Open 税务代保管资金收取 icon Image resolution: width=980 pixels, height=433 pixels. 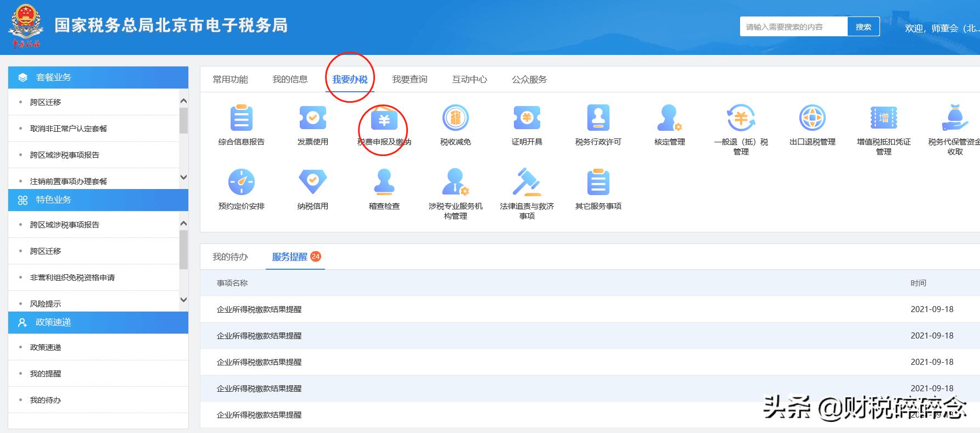coord(955,118)
